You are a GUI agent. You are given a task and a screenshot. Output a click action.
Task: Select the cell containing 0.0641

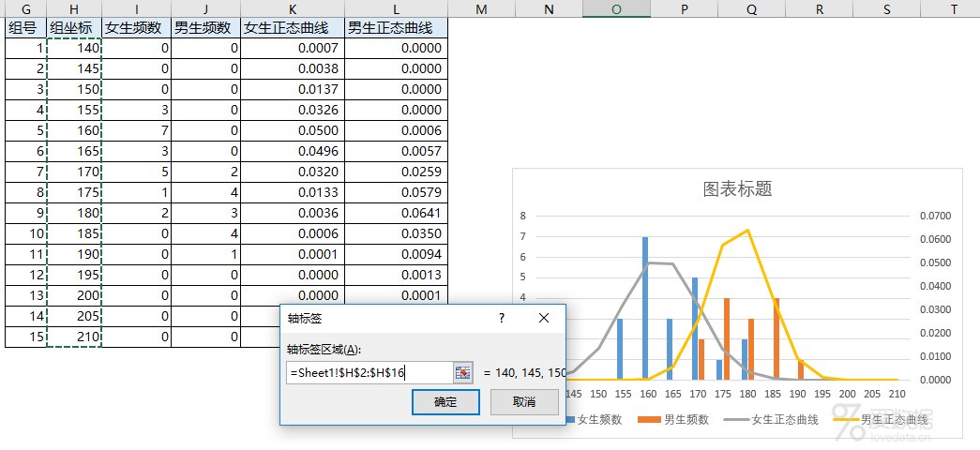click(x=397, y=213)
